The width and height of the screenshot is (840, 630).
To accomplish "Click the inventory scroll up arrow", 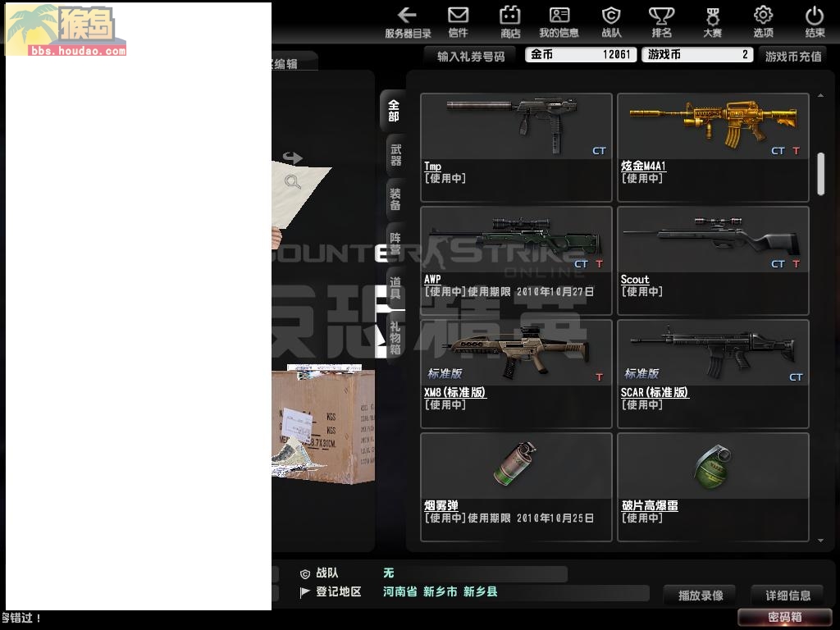I will (820, 95).
